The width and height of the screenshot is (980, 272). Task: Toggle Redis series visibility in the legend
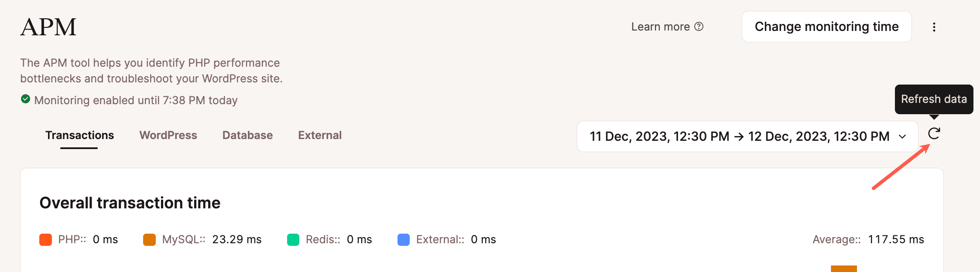tap(323, 239)
